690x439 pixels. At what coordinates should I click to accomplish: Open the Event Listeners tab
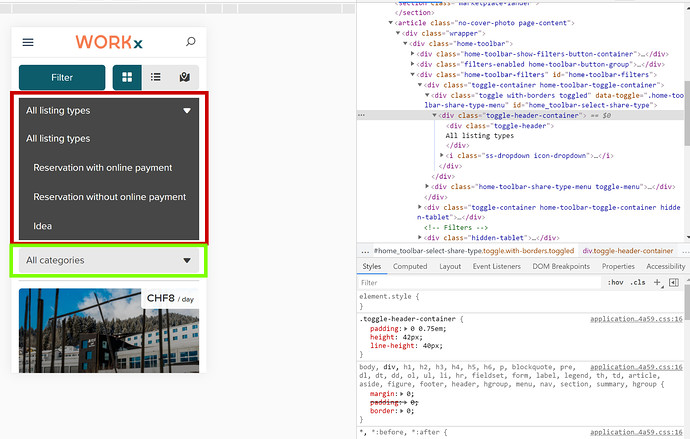(x=497, y=267)
